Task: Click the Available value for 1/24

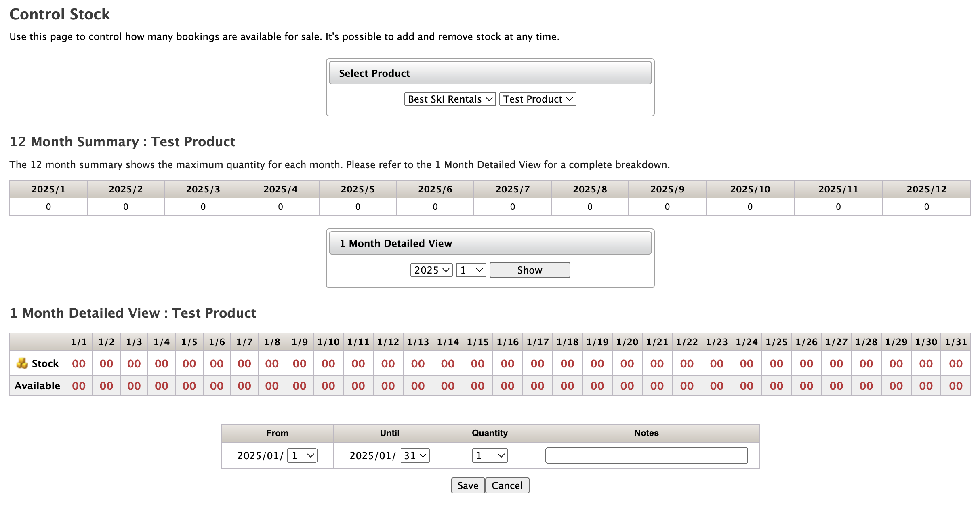Action: click(747, 386)
